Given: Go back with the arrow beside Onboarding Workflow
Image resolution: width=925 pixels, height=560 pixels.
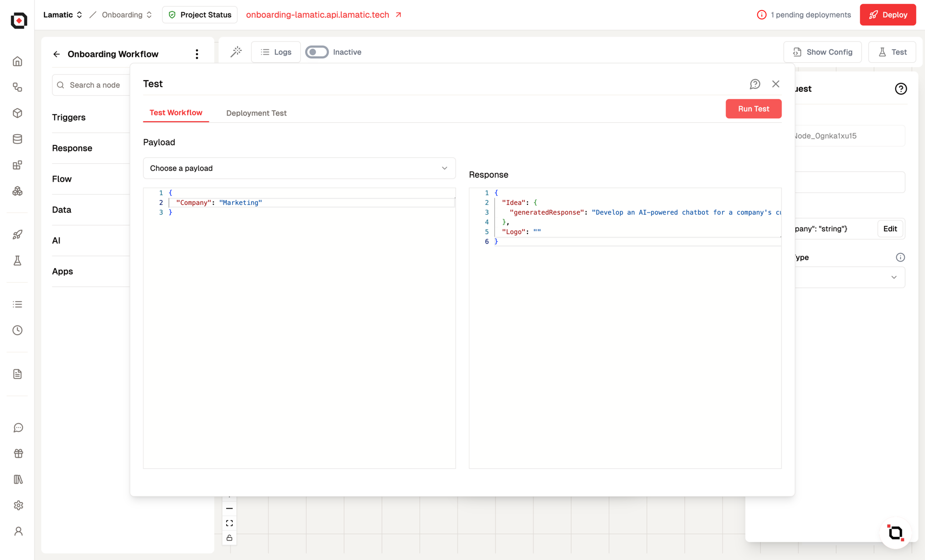Looking at the screenshot, I should 56,54.
